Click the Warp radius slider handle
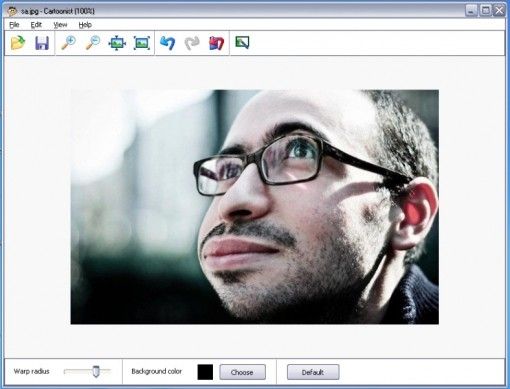This screenshot has height=389, width=510. [96, 371]
